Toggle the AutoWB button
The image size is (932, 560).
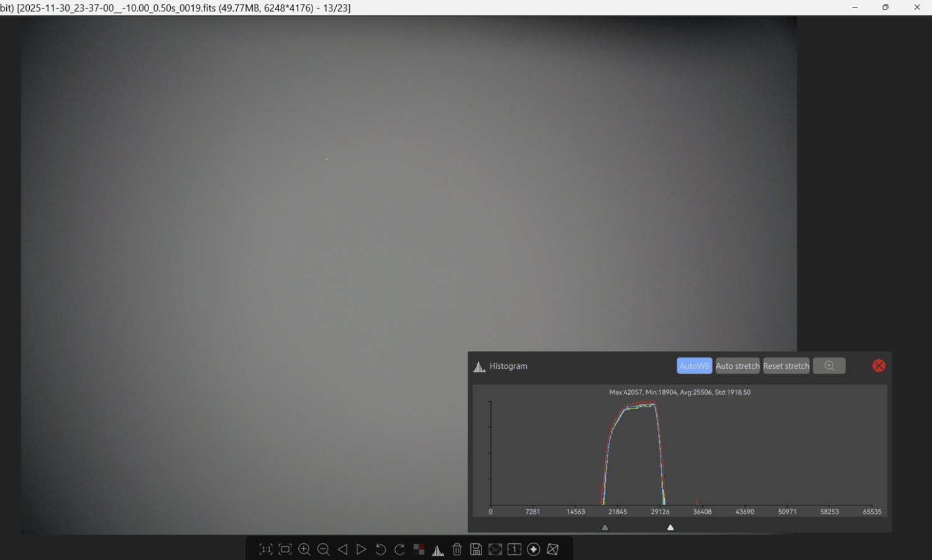(x=695, y=366)
